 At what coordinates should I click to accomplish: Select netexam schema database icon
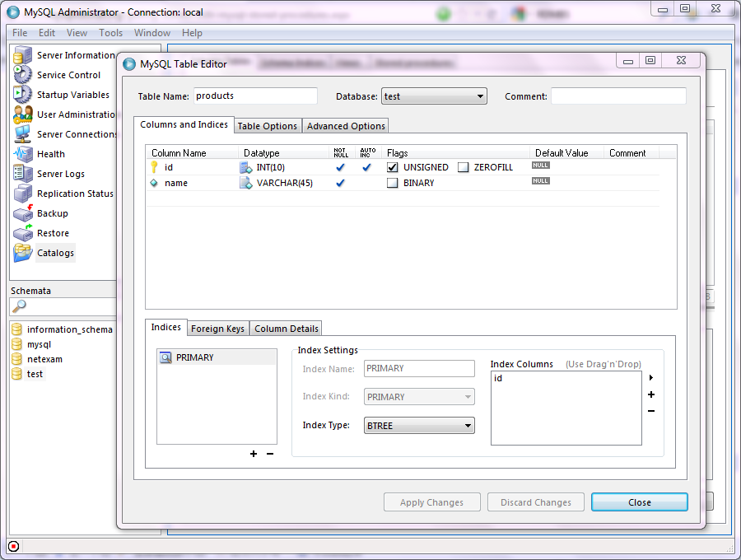pos(16,359)
